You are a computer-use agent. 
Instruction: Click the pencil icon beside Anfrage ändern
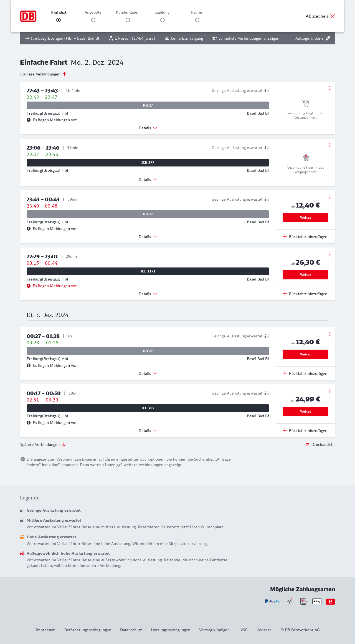tap(328, 38)
